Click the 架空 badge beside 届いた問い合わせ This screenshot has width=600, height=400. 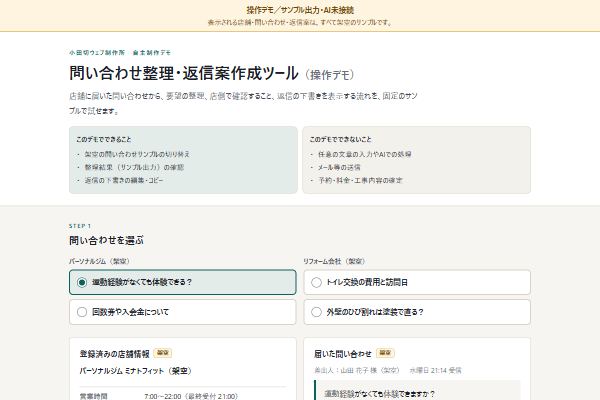(x=385, y=353)
